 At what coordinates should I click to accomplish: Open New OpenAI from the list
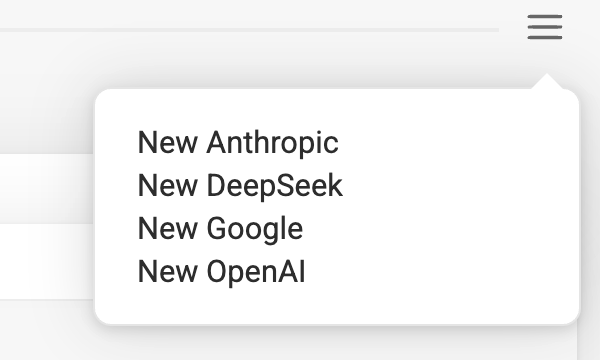[221, 271]
